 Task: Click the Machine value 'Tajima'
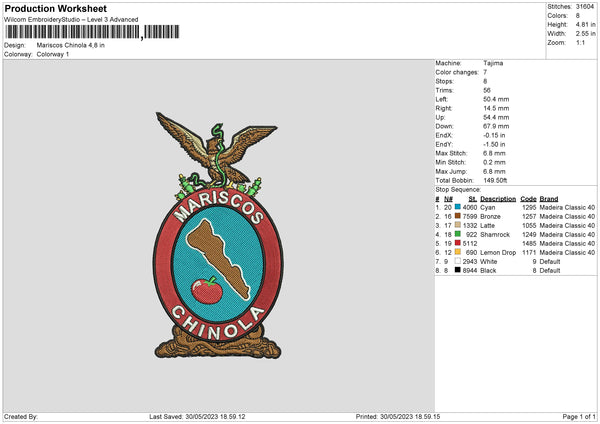[x=493, y=63]
